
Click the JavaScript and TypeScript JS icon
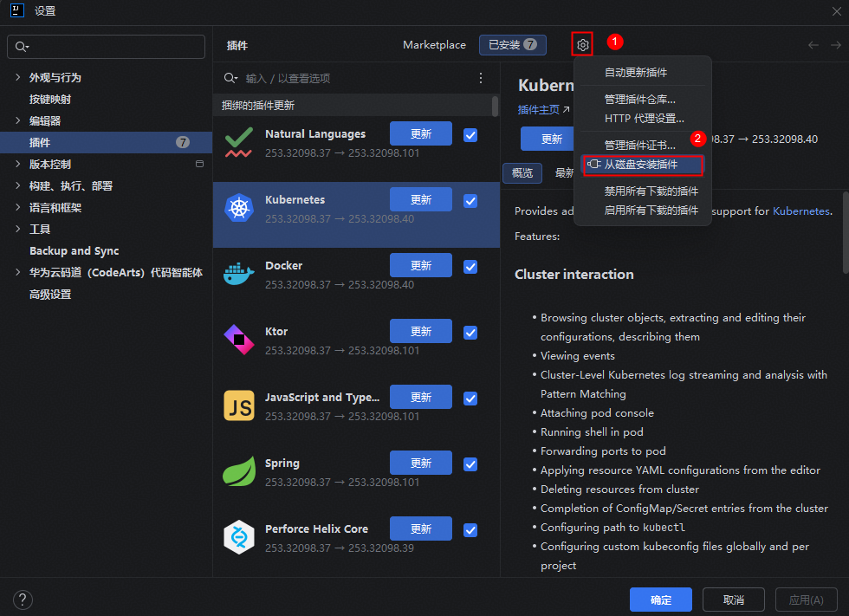(x=239, y=406)
